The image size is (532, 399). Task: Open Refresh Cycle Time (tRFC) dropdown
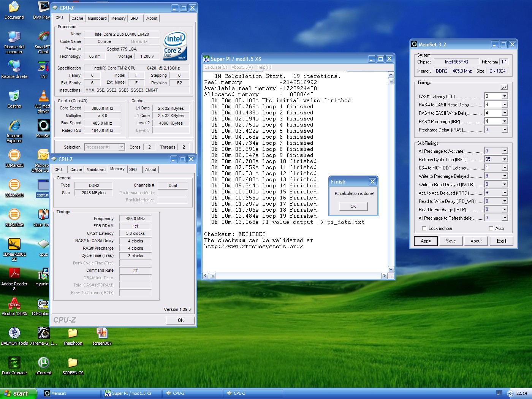click(505, 159)
